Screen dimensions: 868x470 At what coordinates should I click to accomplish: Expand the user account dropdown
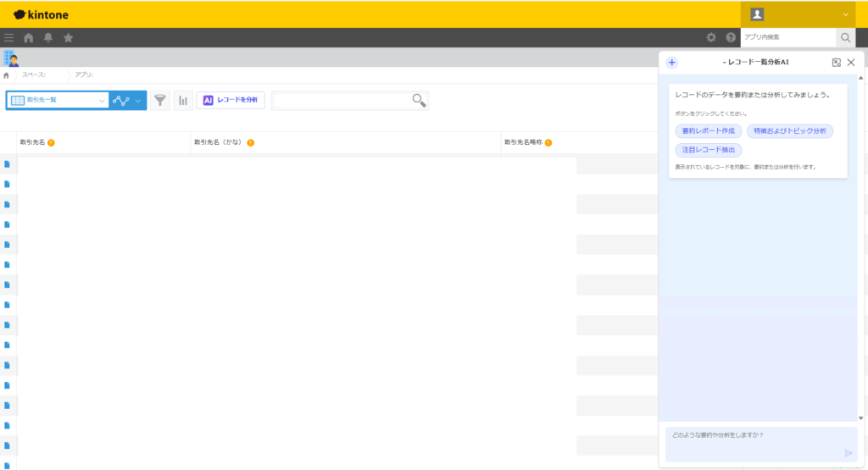click(845, 14)
